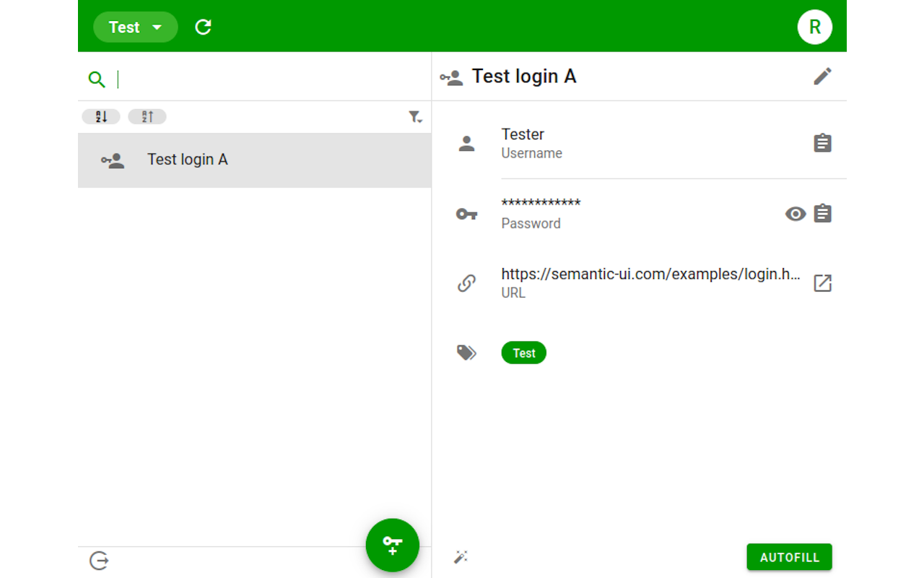Click the Tester username value

pos(523,134)
